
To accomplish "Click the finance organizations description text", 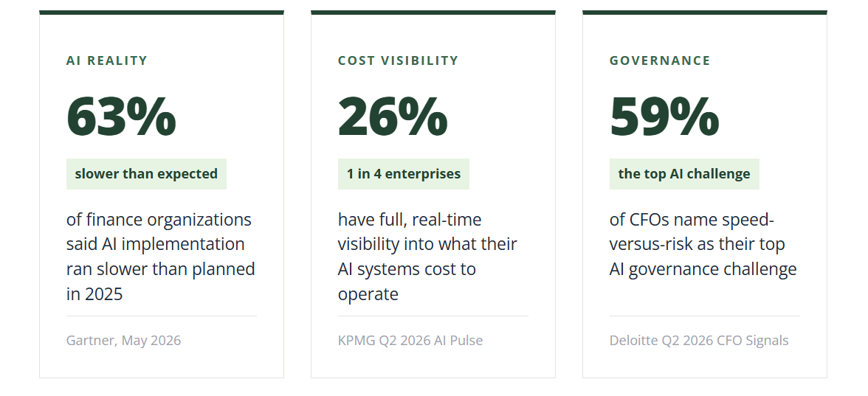I will pos(161,256).
